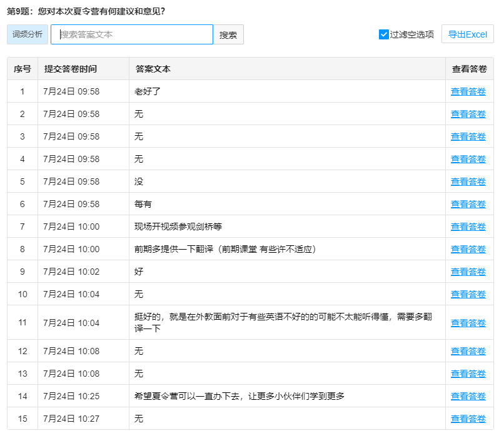Click the answer 现场开视频参观剑桥等
The image size is (504, 433).
pyautogui.click(x=178, y=227)
